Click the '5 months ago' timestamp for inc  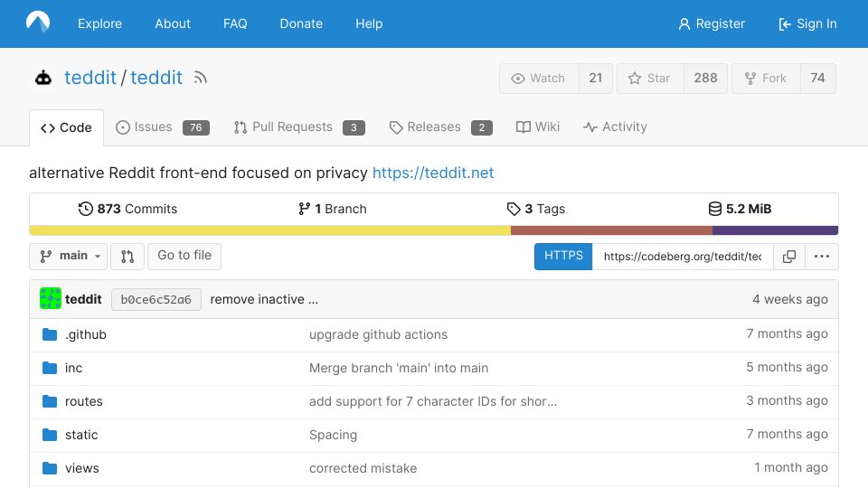[x=787, y=368]
